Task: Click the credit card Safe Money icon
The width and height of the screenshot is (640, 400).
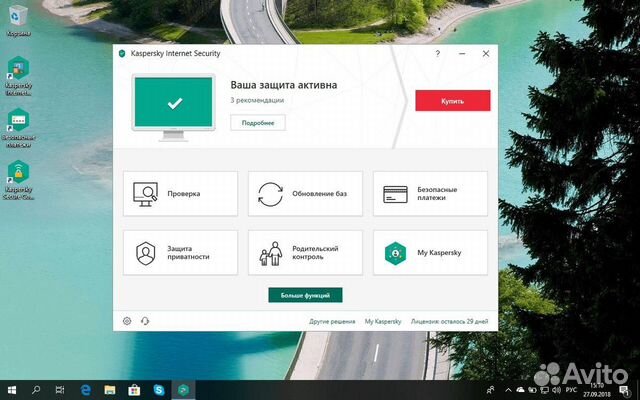Action: point(395,194)
